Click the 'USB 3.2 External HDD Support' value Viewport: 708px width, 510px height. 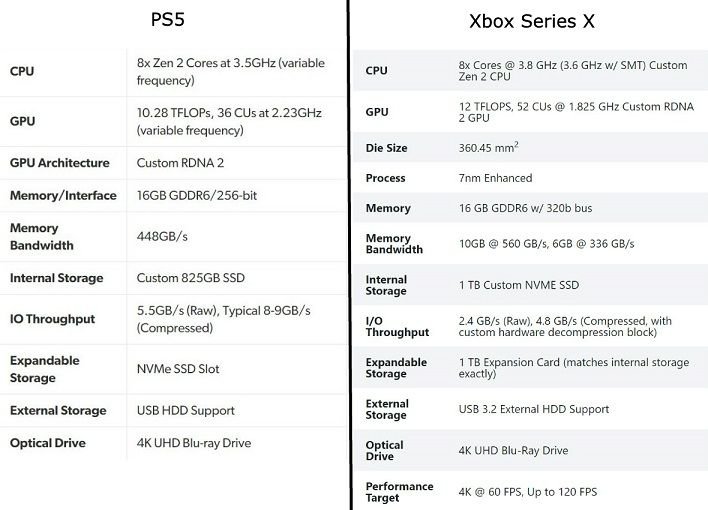click(x=533, y=409)
